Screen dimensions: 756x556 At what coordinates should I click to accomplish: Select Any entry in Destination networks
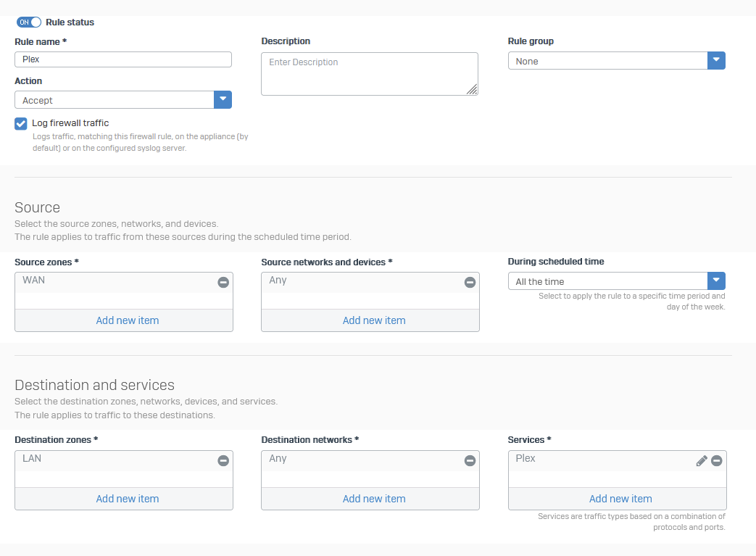(x=370, y=461)
